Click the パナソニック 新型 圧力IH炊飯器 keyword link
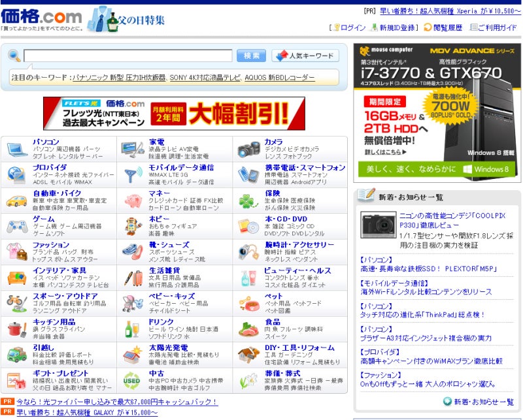The image size is (523, 420). click(x=119, y=78)
